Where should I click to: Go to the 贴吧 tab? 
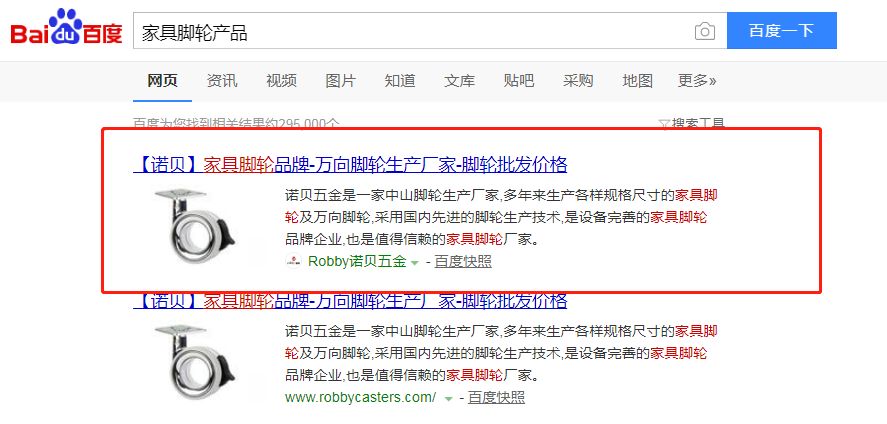(x=519, y=81)
